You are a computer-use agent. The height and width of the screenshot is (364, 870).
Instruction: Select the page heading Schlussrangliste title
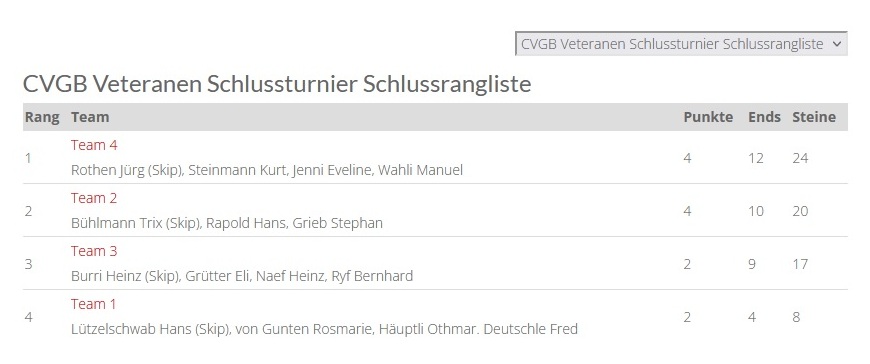277,84
